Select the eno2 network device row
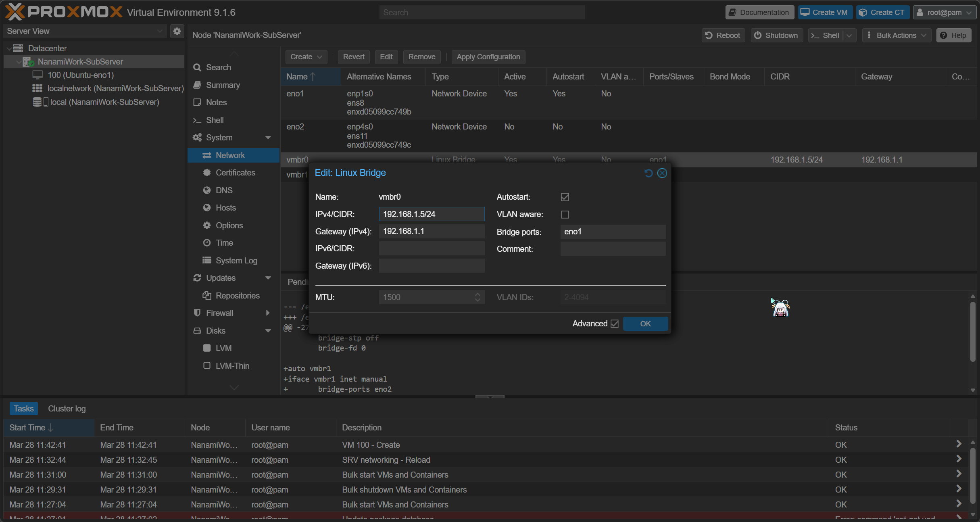The height and width of the screenshot is (522, 980). (628, 136)
